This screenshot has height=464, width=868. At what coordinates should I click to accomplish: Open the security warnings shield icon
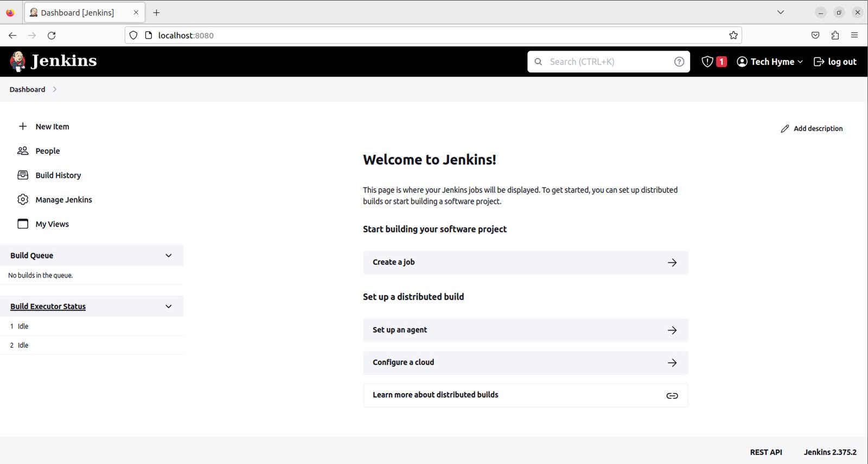click(x=707, y=62)
